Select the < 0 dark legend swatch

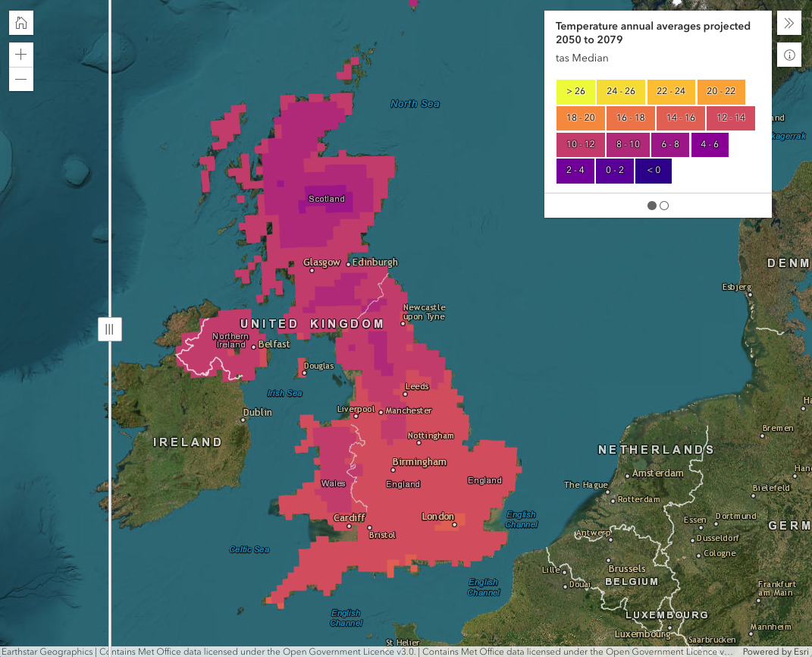654,171
